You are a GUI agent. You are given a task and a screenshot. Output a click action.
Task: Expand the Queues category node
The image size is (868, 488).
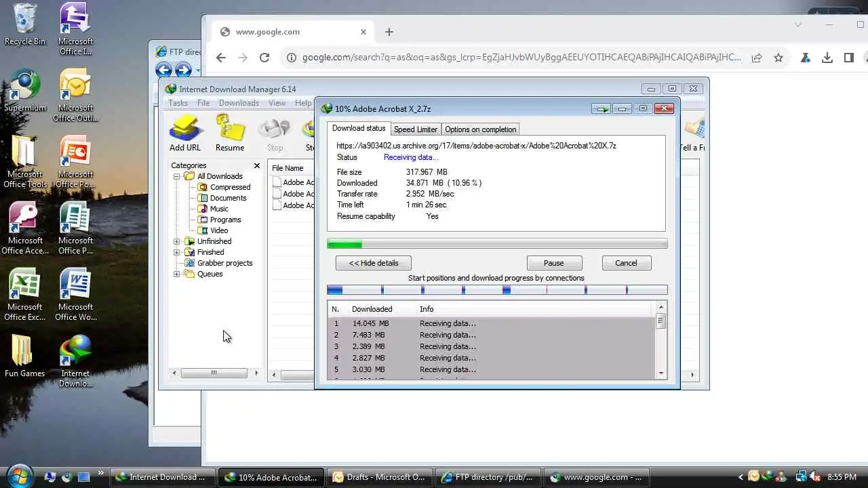177,274
